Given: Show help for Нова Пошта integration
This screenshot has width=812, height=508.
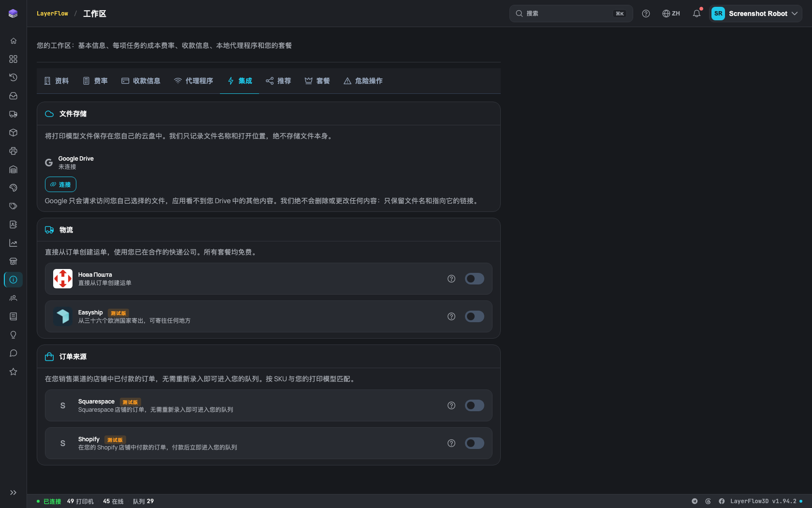Looking at the screenshot, I should pyautogui.click(x=451, y=279).
